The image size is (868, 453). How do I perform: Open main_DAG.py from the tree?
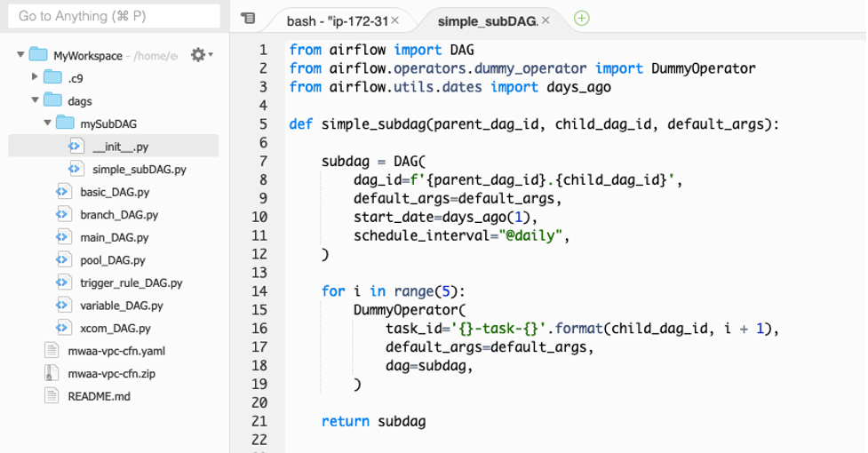pyautogui.click(x=114, y=237)
